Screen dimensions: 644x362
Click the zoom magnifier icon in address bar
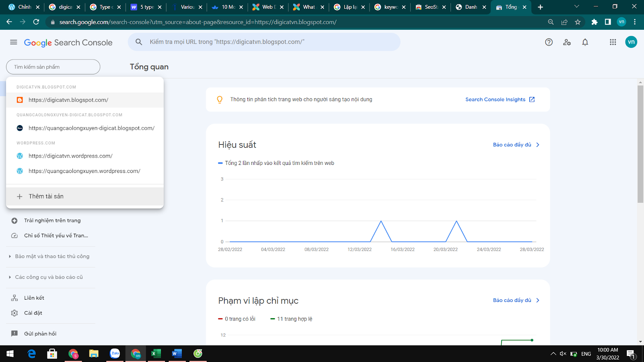(551, 22)
